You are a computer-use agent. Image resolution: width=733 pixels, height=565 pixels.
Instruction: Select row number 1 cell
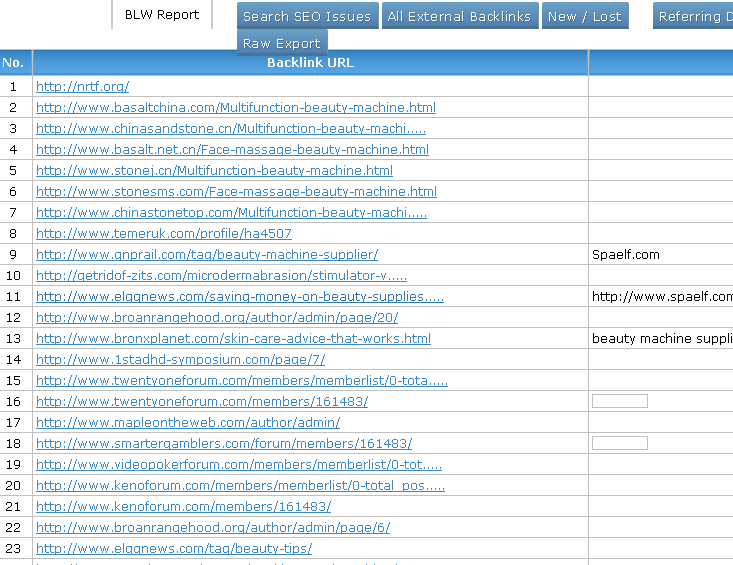pos(13,86)
